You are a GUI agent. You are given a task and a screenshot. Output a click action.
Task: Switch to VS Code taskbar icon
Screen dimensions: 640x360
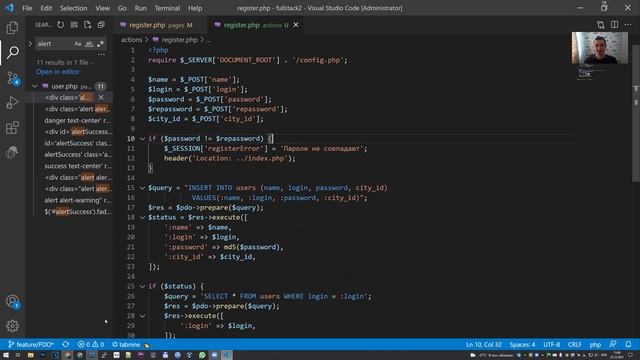227,355
